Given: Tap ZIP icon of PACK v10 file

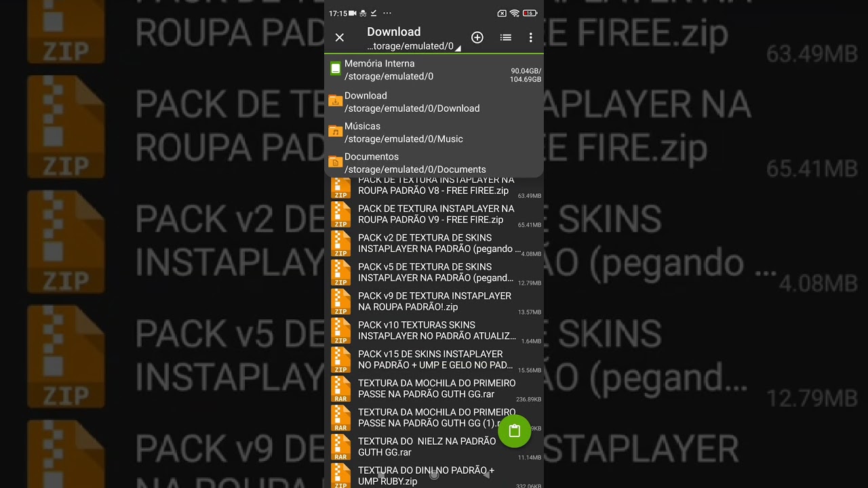Looking at the screenshot, I should [340, 331].
